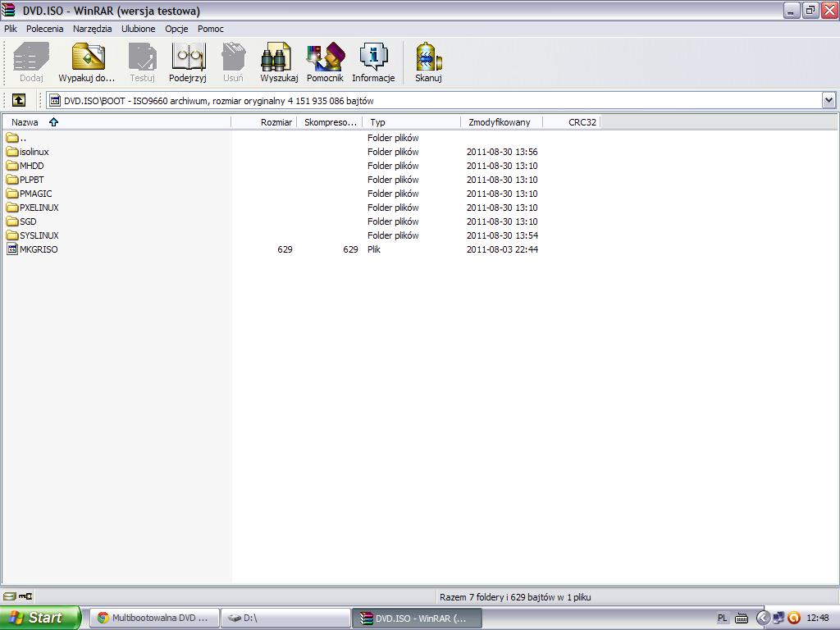The width and height of the screenshot is (840, 630).
Task: Click the drive icon in the status bar
Action: pos(10,596)
